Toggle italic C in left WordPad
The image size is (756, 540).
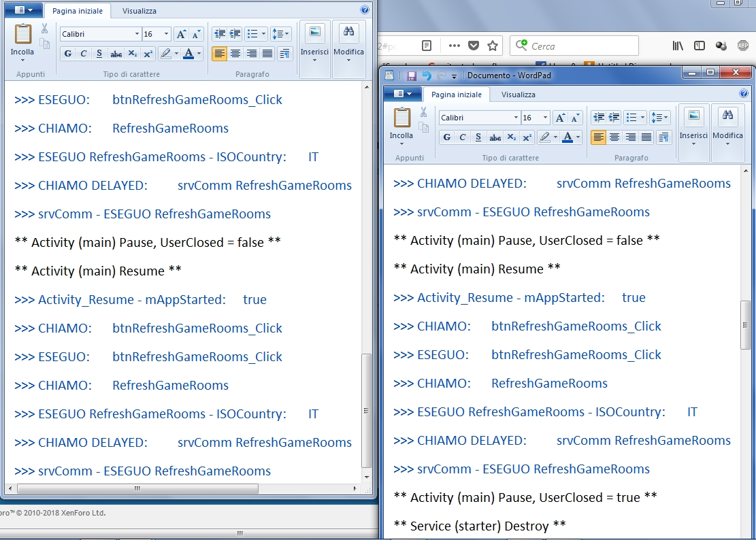(84, 54)
